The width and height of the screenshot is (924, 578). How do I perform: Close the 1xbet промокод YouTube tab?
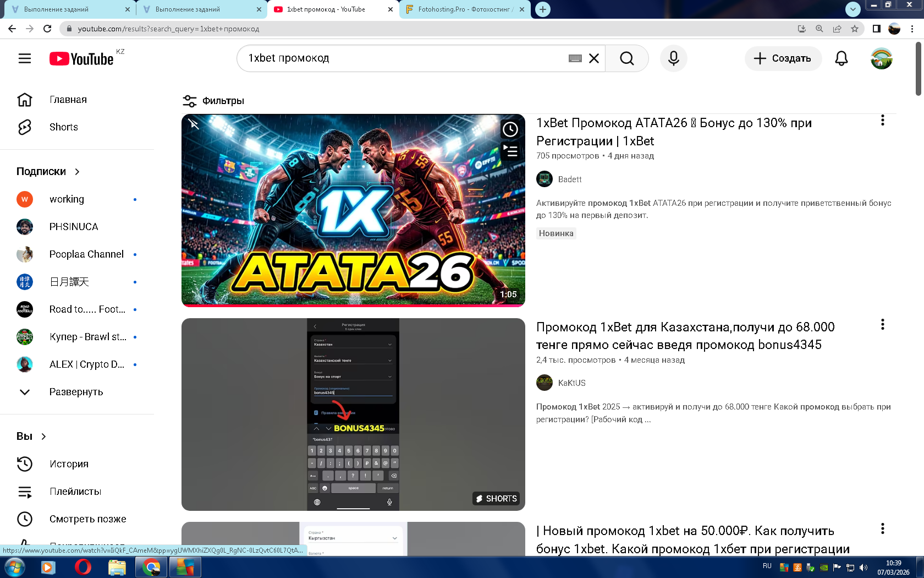click(391, 9)
